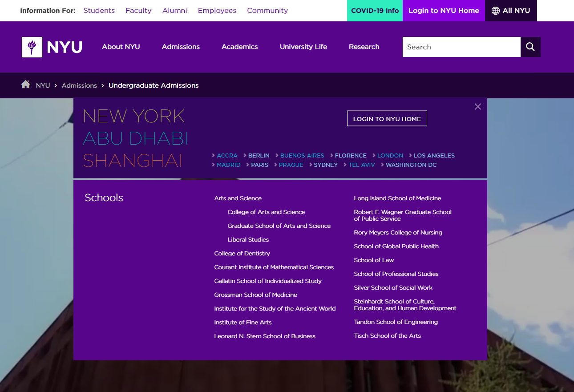The width and height of the screenshot is (574, 392).
Task: Open the LOS ANGELES site link
Action: pyautogui.click(x=434, y=156)
